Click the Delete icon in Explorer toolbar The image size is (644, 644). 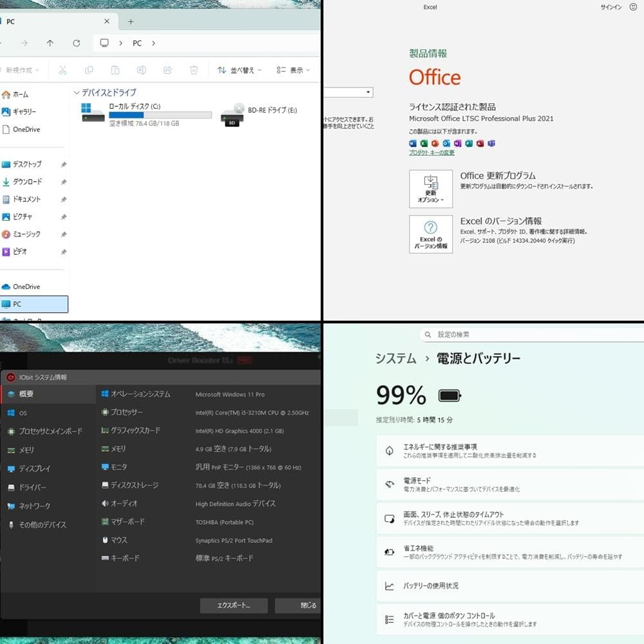[x=194, y=70]
